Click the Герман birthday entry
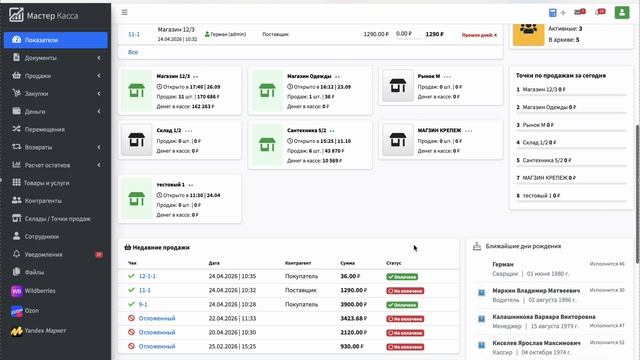 [551, 269]
